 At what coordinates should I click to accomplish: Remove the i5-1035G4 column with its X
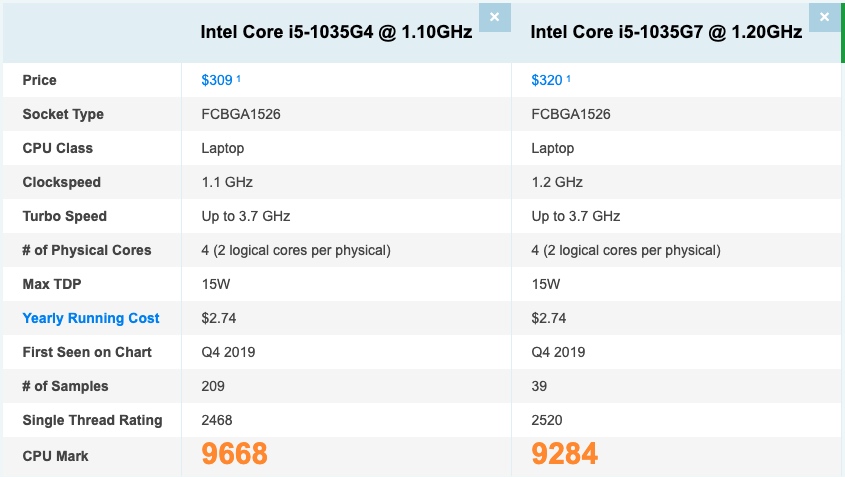point(494,17)
